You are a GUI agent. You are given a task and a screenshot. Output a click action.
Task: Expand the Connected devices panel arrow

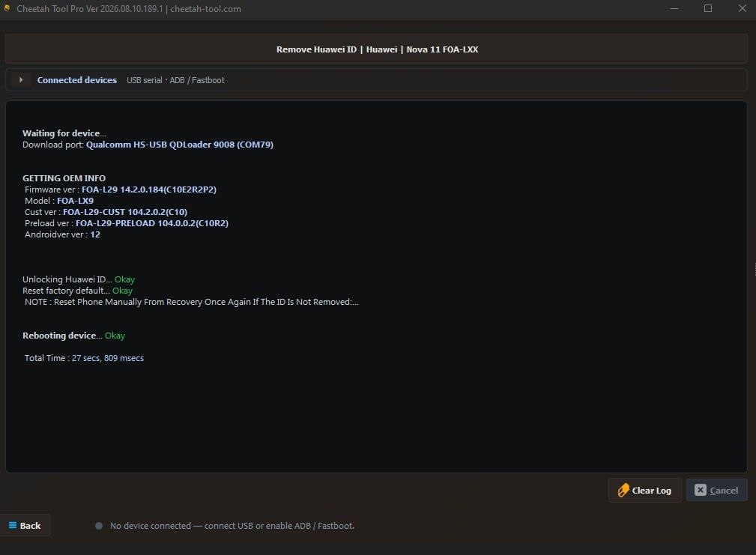click(x=21, y=80)
